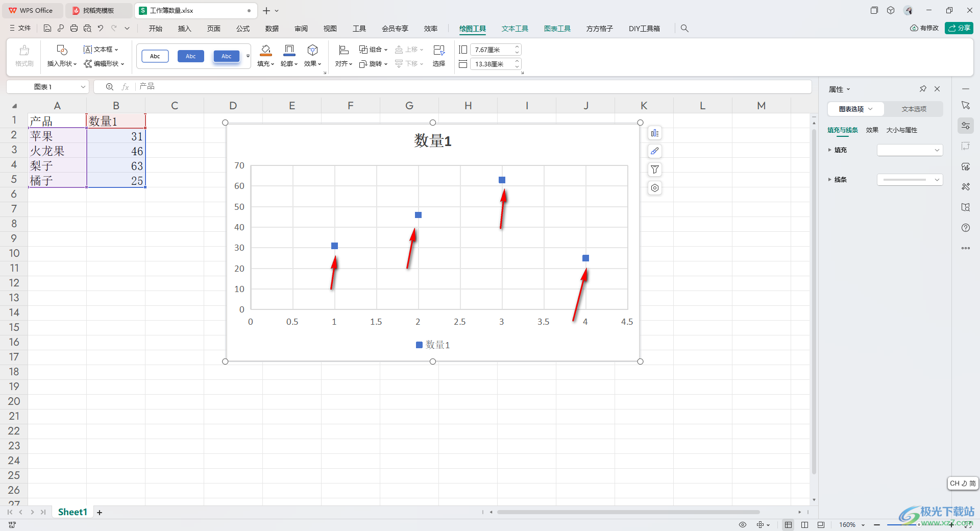Click zoom out minus button

tap(877, 525)
